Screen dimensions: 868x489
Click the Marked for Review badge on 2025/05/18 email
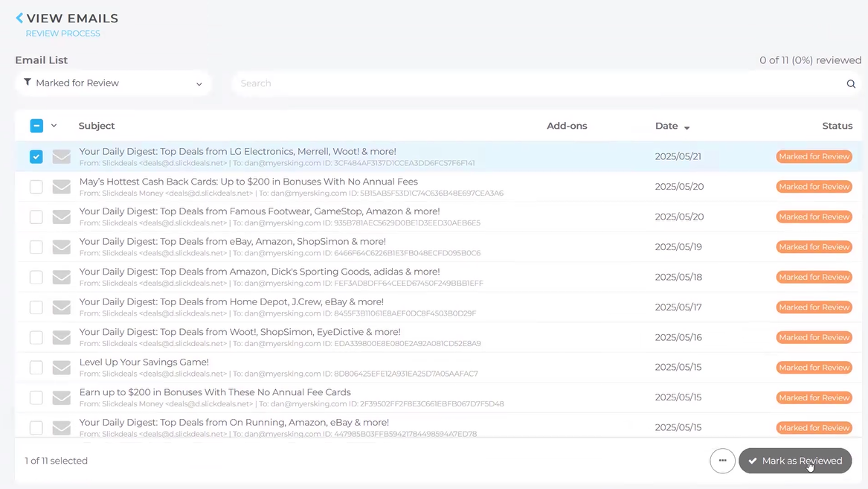pyautogui.click(x=814, y=277)
